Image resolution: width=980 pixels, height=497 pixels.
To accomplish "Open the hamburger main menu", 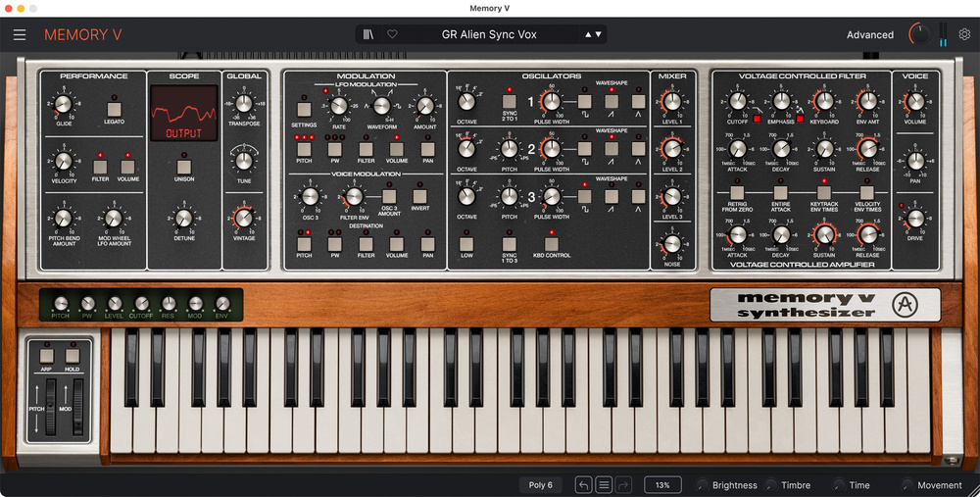I will 20,35.
